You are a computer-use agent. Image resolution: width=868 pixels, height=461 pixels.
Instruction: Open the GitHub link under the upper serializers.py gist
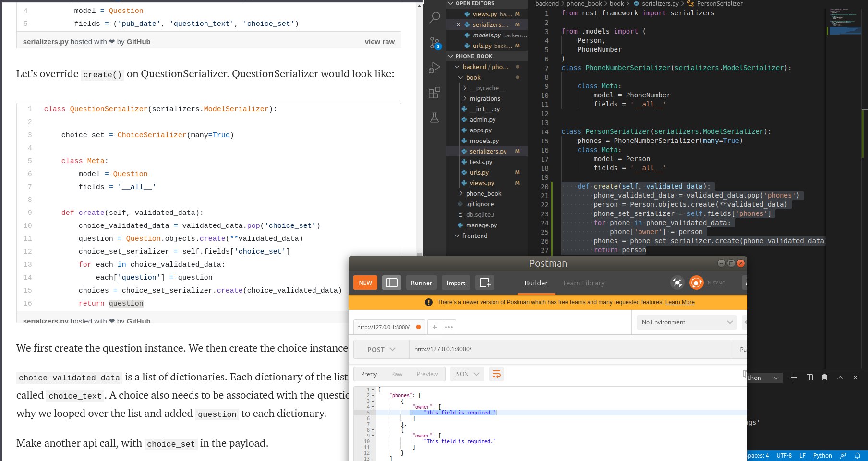pyautogui.click(x=139, y=42)
